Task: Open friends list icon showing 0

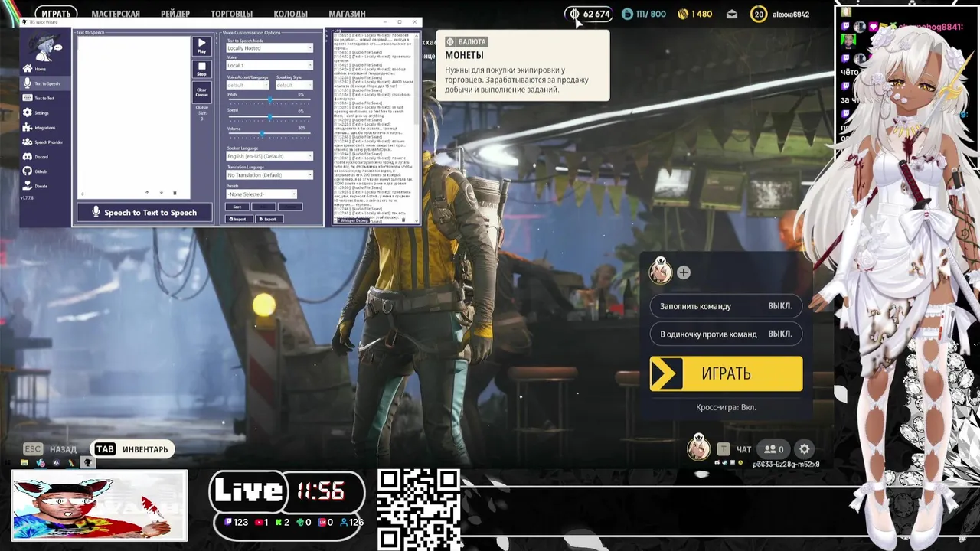Action: 774,449
